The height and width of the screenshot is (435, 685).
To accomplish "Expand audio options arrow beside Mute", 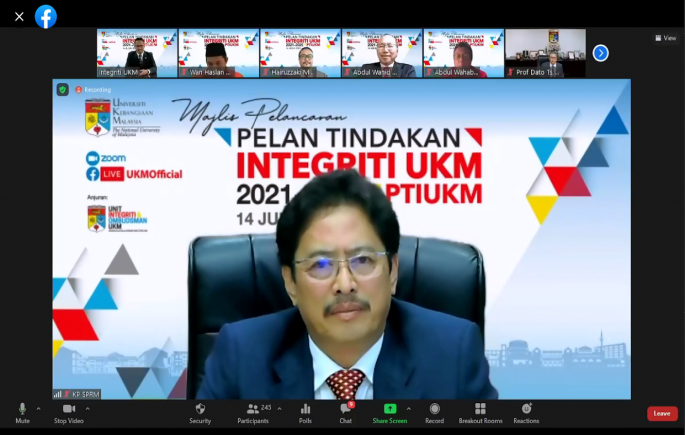I will [39, 408].
